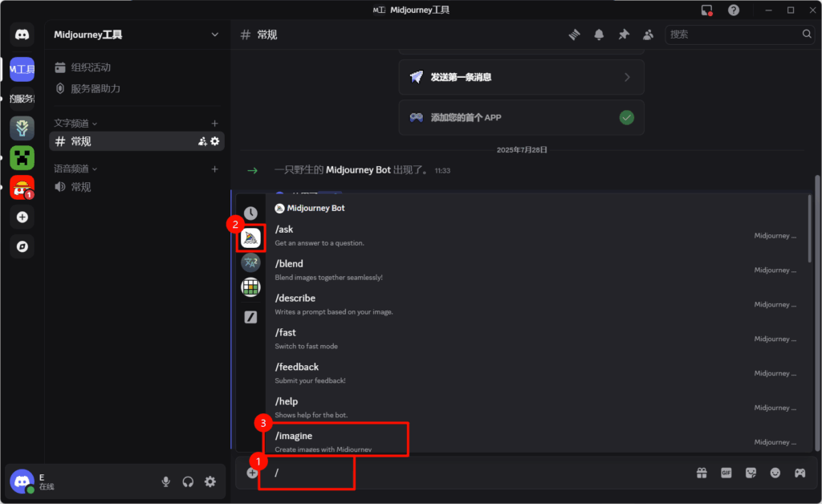Create channel in 文字频道 category plus

[214, 123]
